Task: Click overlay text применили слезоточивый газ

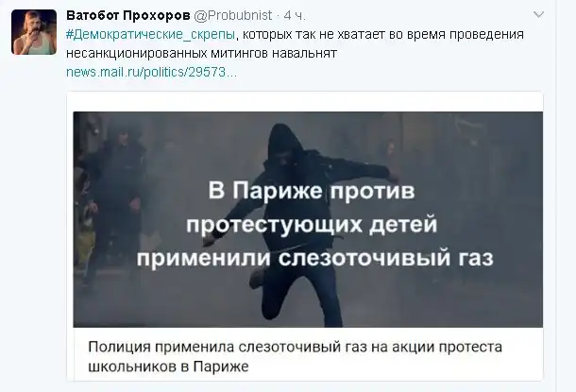Action: point(314,258)
